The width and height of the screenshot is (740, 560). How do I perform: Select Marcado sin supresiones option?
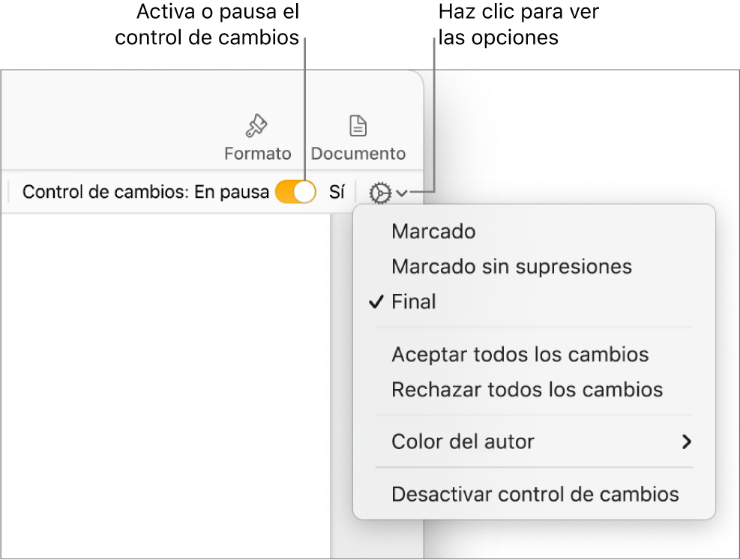(511, 267)
